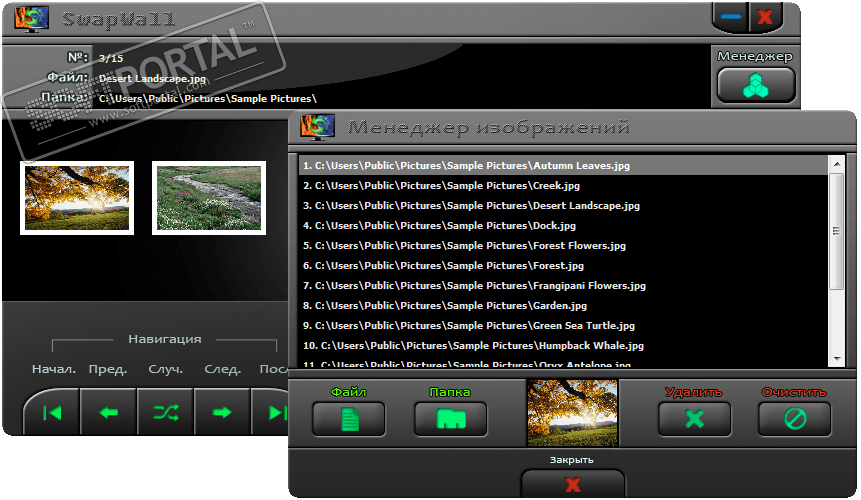861x500 pixels.
Task: Delete the selected image with the green X button
Action: click(695, 419)
